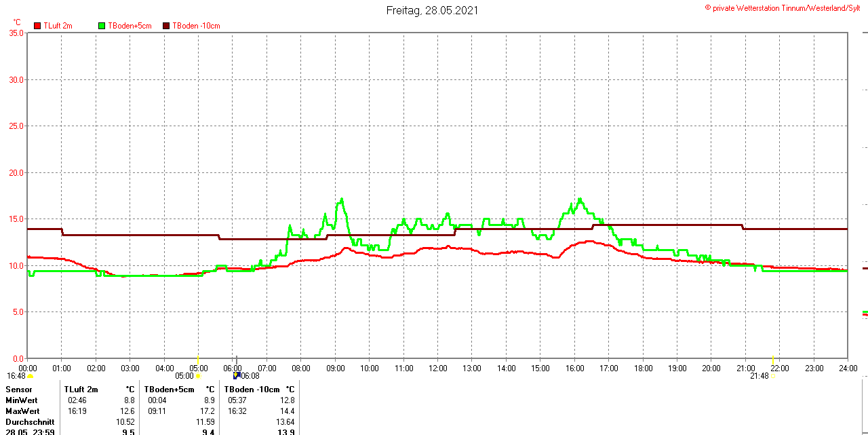868x435 pixels.
Task: Click the TBoden -10cm column header in table
Action: tap(252, 390)
